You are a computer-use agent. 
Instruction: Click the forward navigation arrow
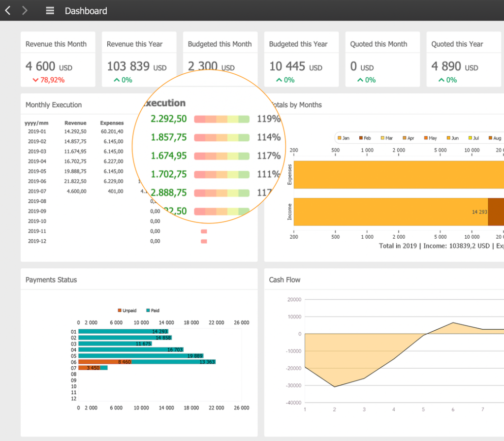pyautogui.click(x=25, y=10)
